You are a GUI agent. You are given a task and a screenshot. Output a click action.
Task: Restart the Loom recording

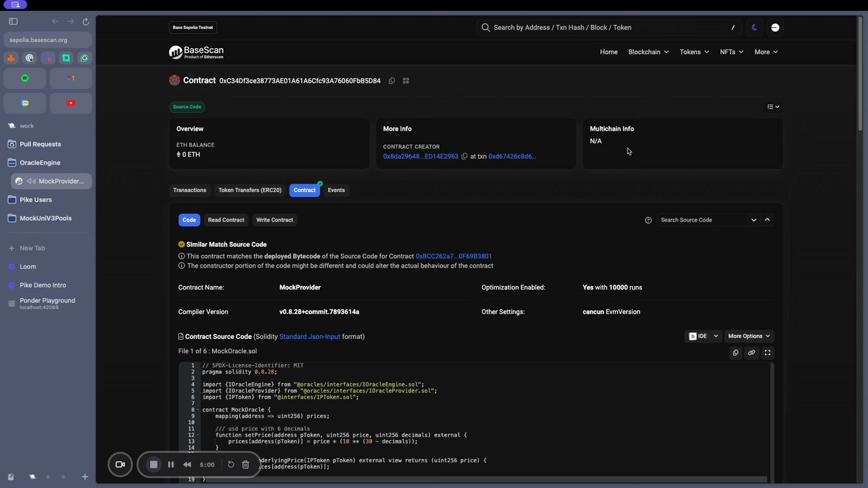tap(231, 464)
